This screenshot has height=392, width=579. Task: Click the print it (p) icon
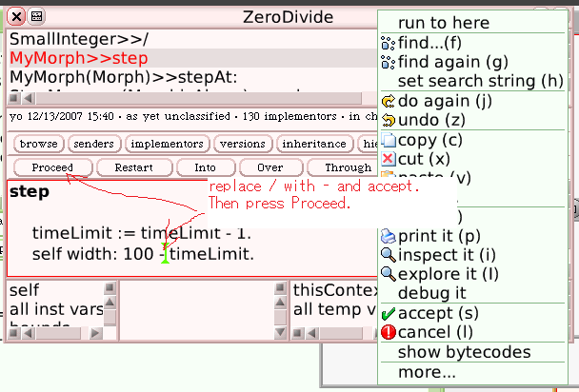tap(388, 236)
